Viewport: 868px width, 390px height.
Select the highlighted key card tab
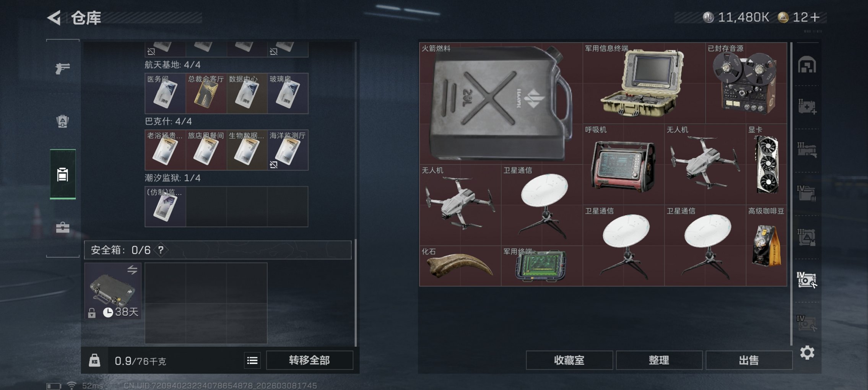coord(63,174)
